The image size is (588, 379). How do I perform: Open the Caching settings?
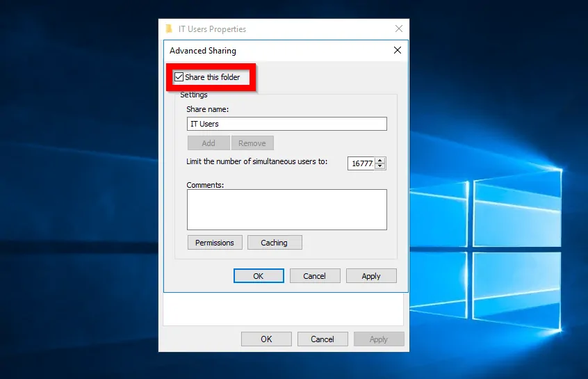click(x=275, y=243)
